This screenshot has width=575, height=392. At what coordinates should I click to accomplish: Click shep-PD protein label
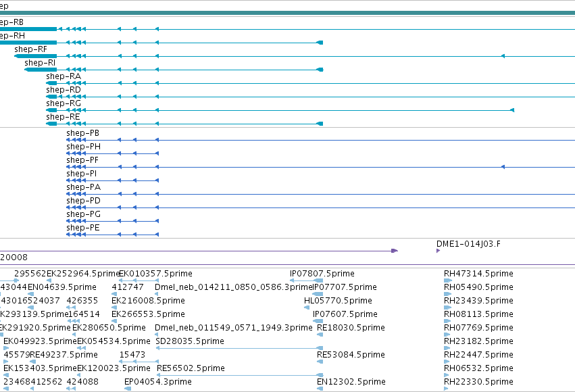click(83, 201)
